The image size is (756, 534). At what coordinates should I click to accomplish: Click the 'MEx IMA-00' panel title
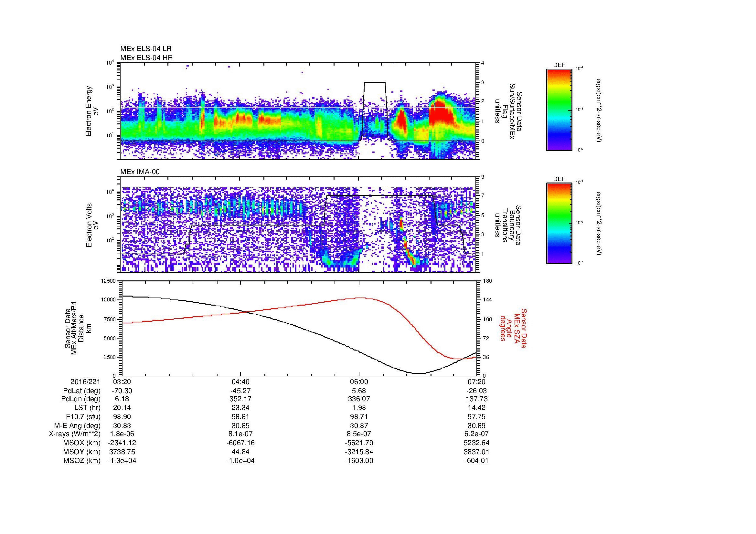[140, 172]
